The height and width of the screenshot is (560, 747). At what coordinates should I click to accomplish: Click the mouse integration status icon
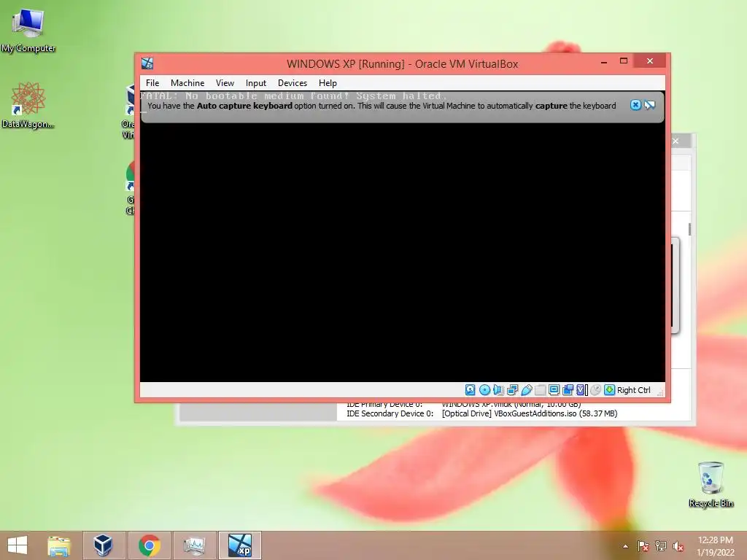point(595,390)
